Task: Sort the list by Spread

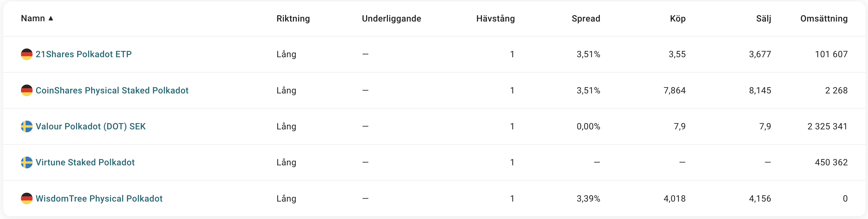Action: point(586,19)
